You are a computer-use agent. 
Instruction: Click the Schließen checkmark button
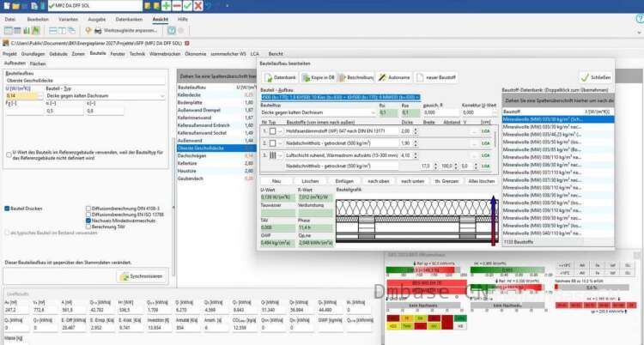pos(596,77)
